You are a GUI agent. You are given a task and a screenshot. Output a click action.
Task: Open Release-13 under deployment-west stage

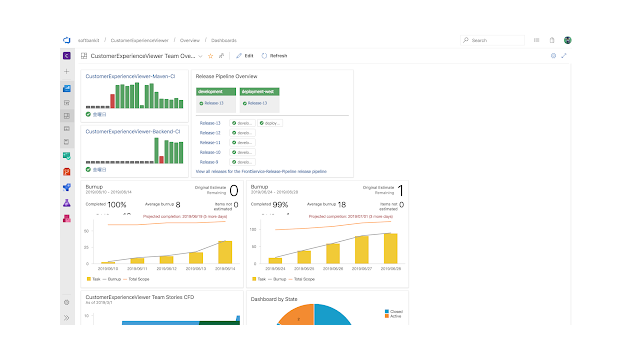point(256,103)
